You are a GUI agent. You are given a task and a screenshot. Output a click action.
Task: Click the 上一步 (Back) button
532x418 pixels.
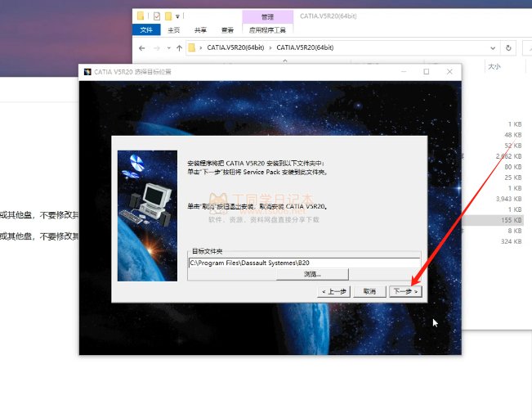click(x=334, y=291)
